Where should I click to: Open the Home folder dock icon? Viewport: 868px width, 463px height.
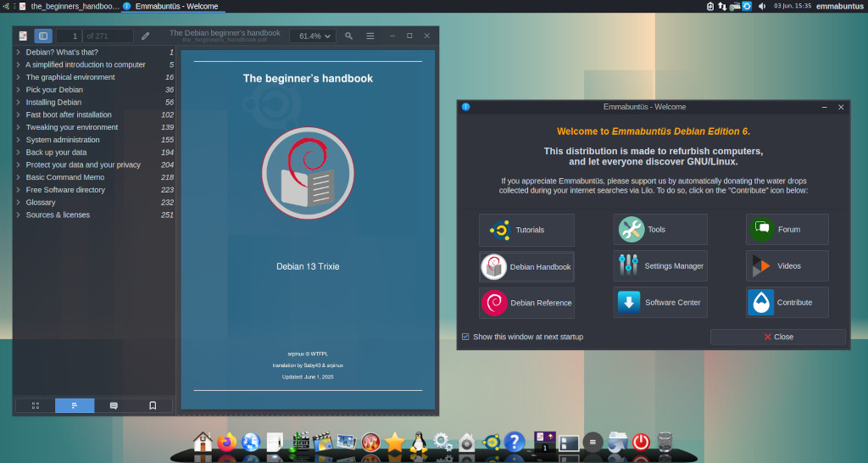[203, 442]
